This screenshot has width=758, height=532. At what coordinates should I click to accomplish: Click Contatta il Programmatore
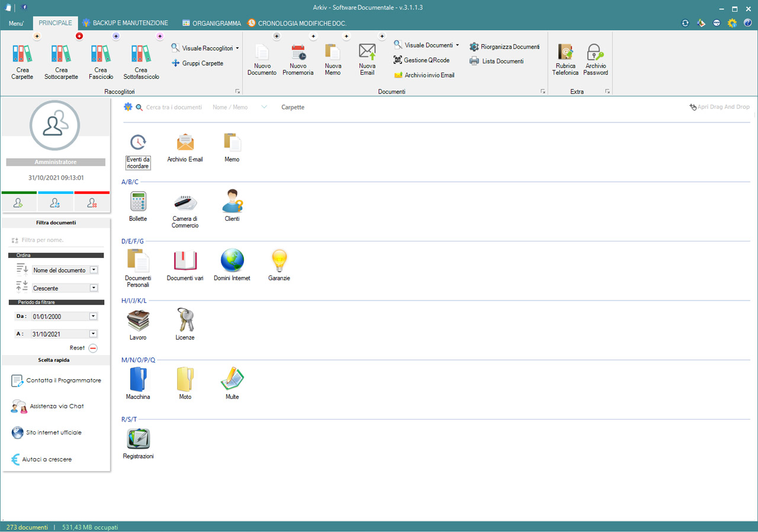coord(56,381)
